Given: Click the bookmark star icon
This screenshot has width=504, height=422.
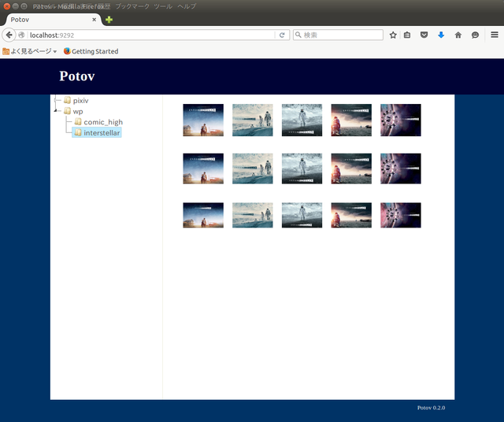Looking at the screenshot, I should pos(393,35).
